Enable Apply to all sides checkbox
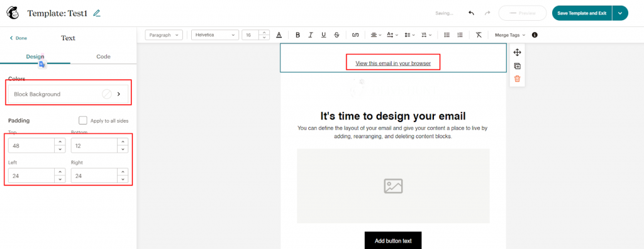The image size is (644, 249). [x=83, y=120]
